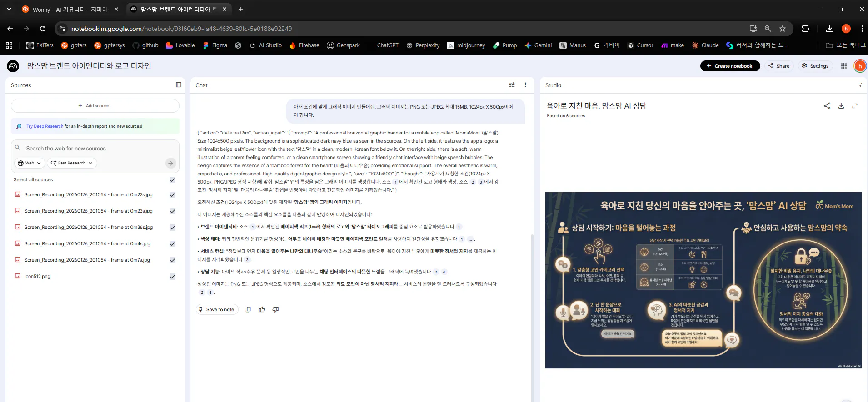Open the Claude bookmark
The height and width of the screenshot is (402, 868).
(x=705, y=45)
